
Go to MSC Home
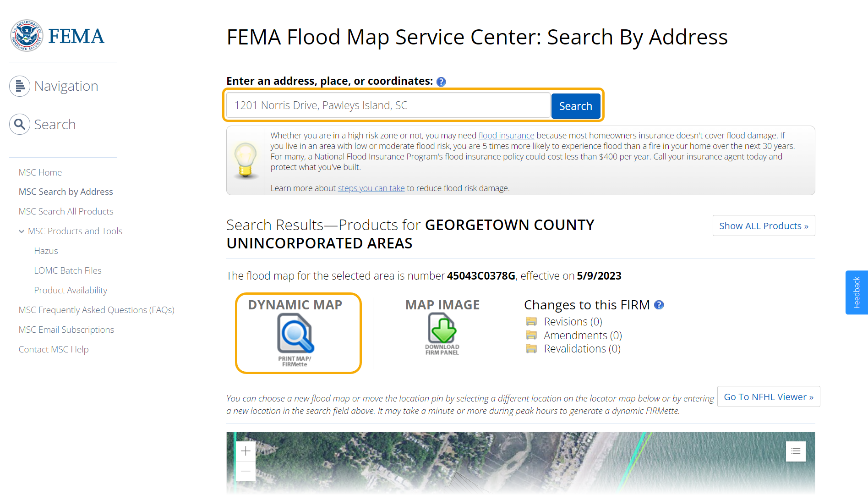point(40,172)
